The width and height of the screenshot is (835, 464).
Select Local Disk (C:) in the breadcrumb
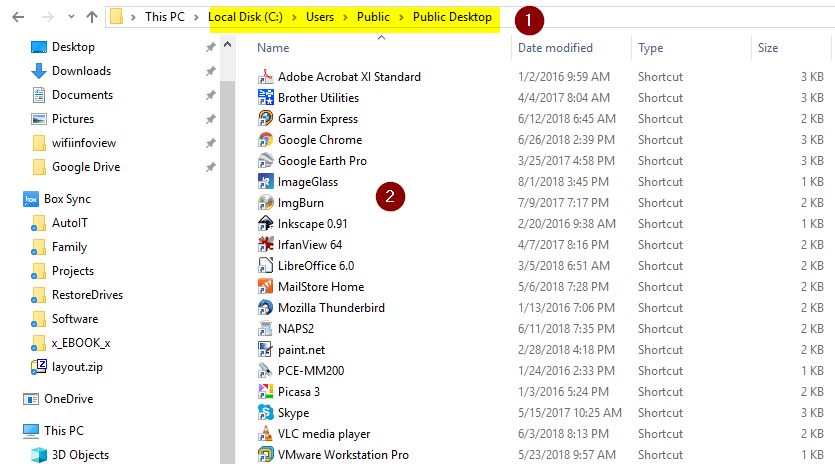coord(245,17)
